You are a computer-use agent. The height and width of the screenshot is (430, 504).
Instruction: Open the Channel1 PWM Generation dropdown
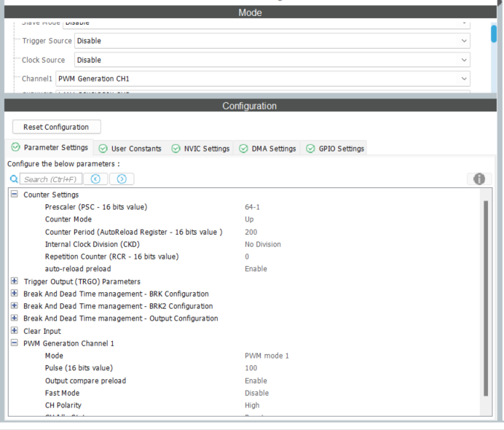click(263, 79)
